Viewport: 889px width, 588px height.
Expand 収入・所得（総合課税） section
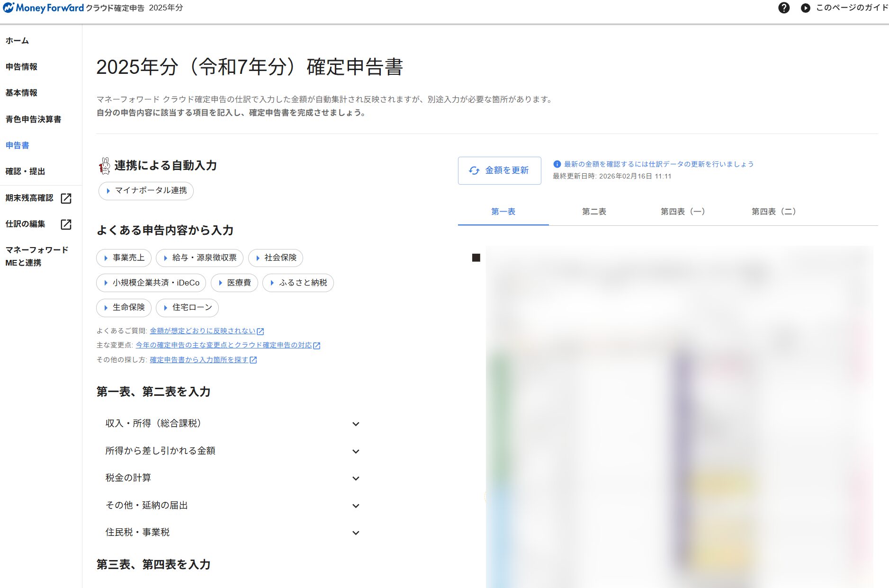pos(356,424)
